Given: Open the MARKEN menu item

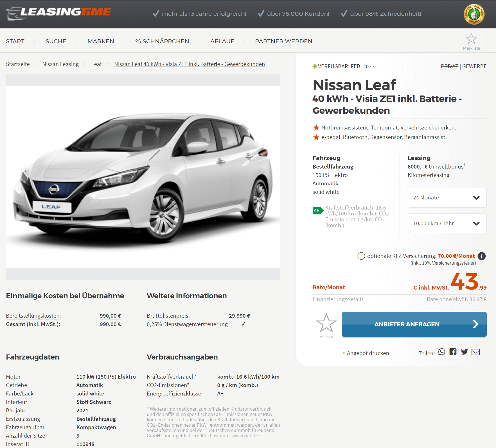Looking at the screenshot, I should click(101, 41).
